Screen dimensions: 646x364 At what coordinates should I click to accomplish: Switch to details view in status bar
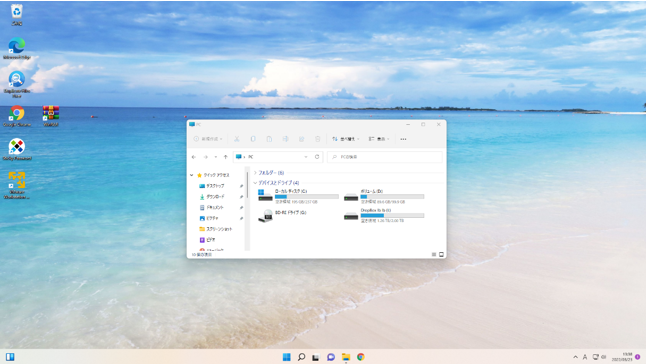434,254
